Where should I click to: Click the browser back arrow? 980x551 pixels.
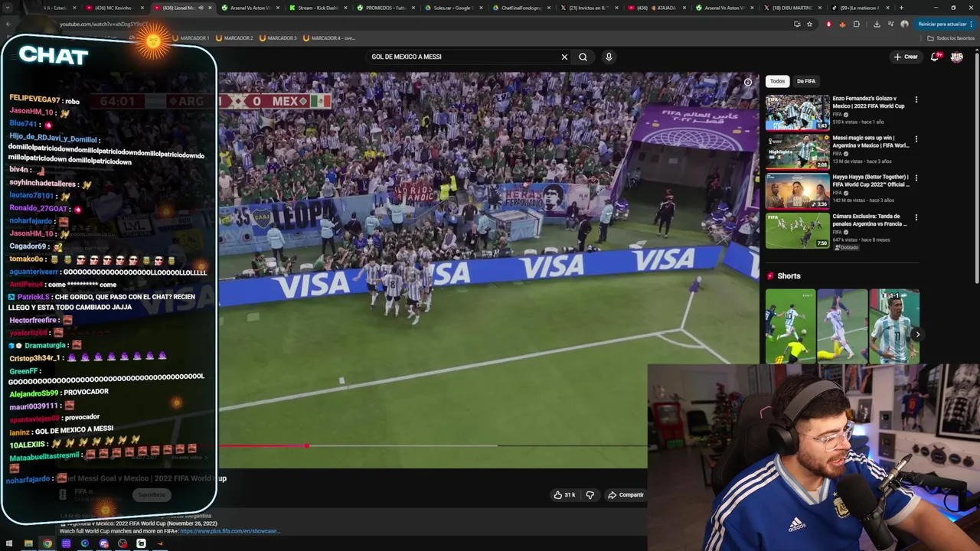(8, 24)
